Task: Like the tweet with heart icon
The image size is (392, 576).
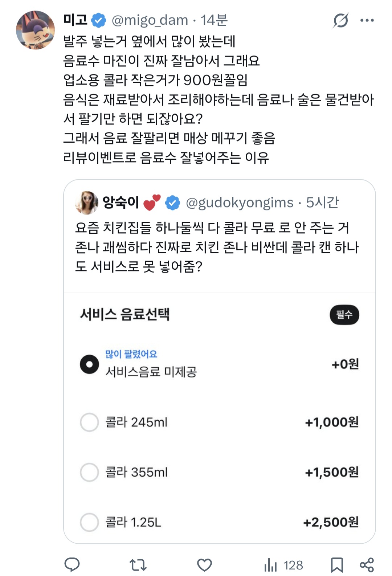Action: tap(204, 565)
